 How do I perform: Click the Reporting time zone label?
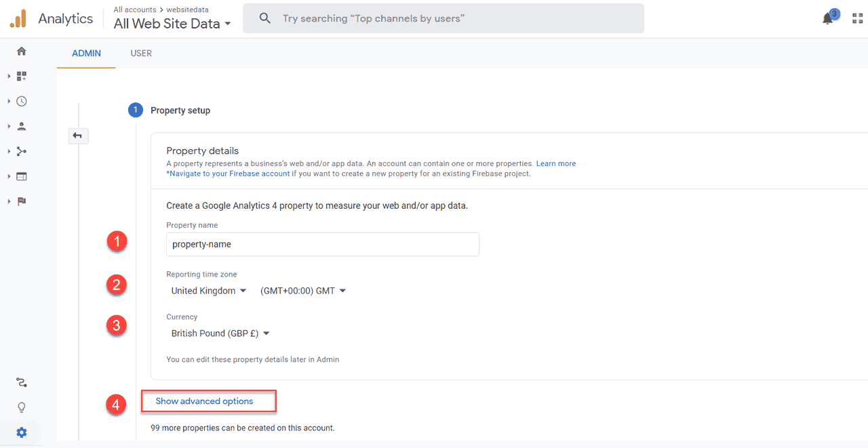click(x=201, y=274)
